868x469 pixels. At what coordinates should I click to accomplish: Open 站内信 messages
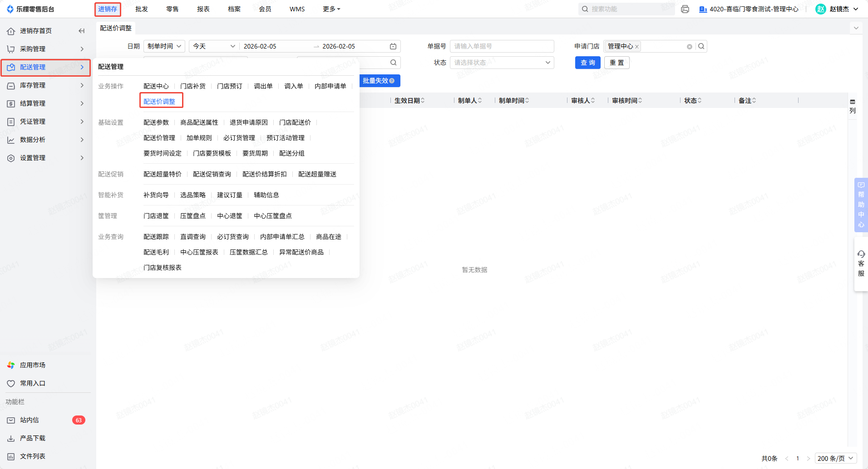(x=45, y=420)
